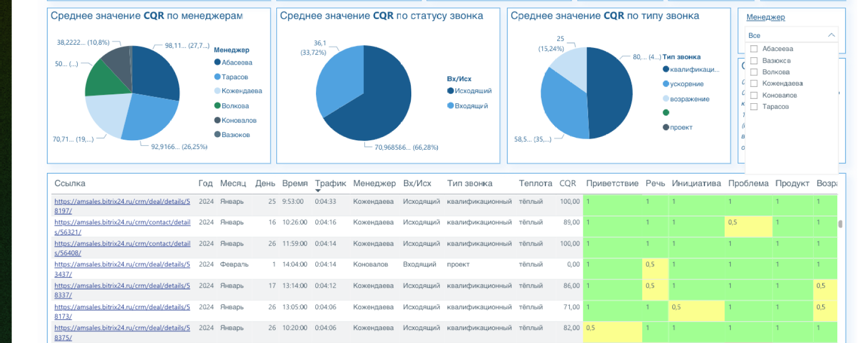Image resolution: width=868 pixels, height=343 pixels.
Task: Click the квалификационный legend marker
Action: (666, 69)
